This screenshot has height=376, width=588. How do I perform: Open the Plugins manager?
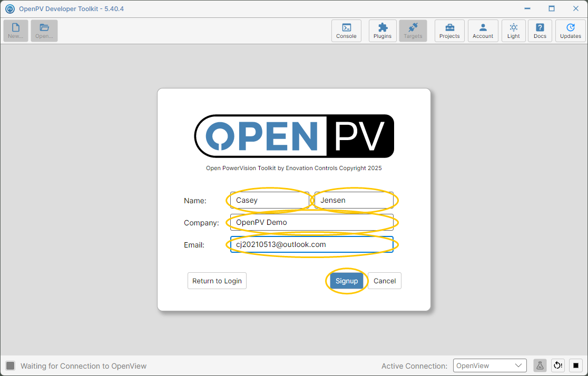pyautogui.click(x=383, y=31)
